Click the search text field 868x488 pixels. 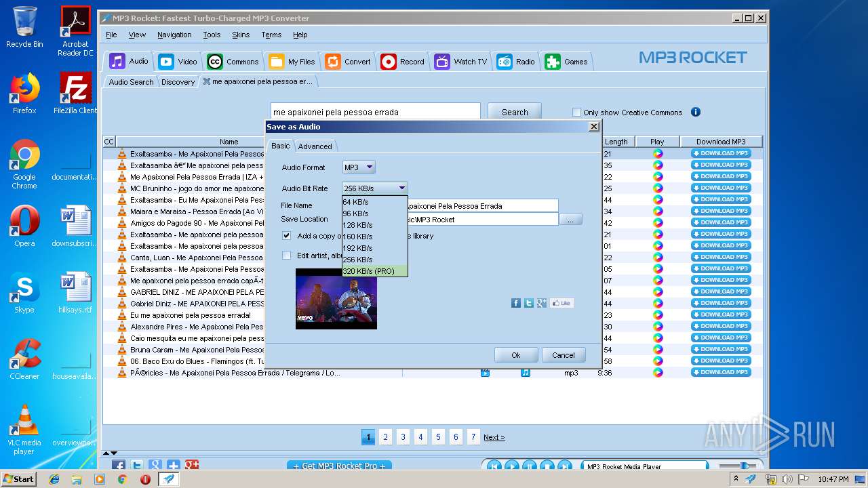tap(375, 112)
